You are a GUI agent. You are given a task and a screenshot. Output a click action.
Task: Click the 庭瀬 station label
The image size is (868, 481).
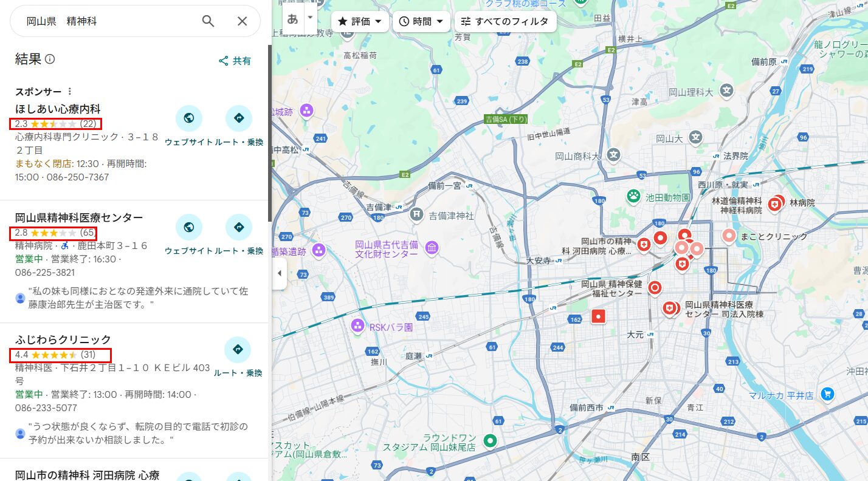pos(414,355)
